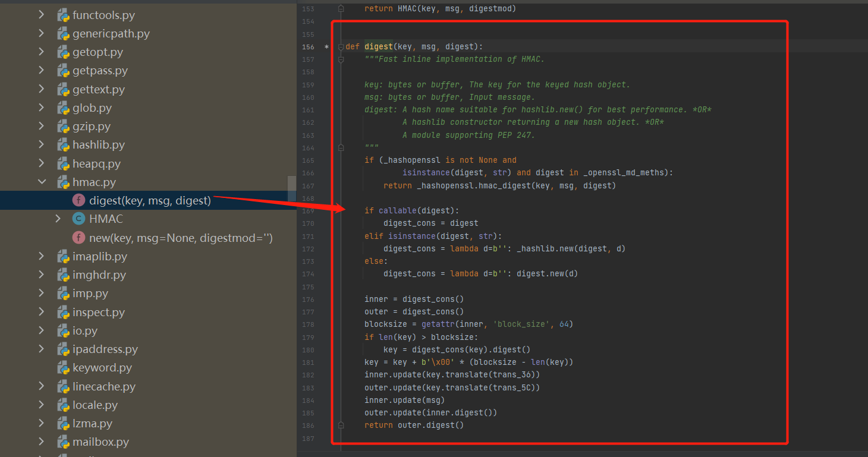The height and width of the screenshot is (457, 868).
Task: Click the fold end marker at line 186
Action: tap(341, 426)
